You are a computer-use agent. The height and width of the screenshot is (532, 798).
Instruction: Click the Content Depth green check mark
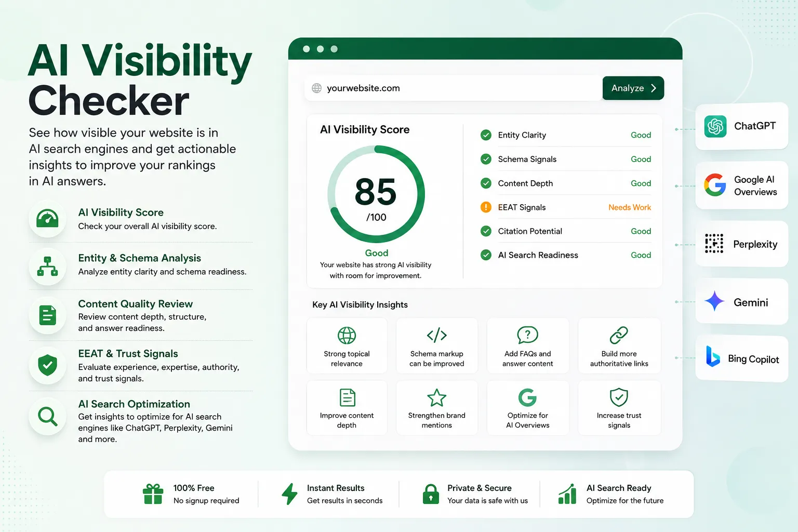click(486, 183)
